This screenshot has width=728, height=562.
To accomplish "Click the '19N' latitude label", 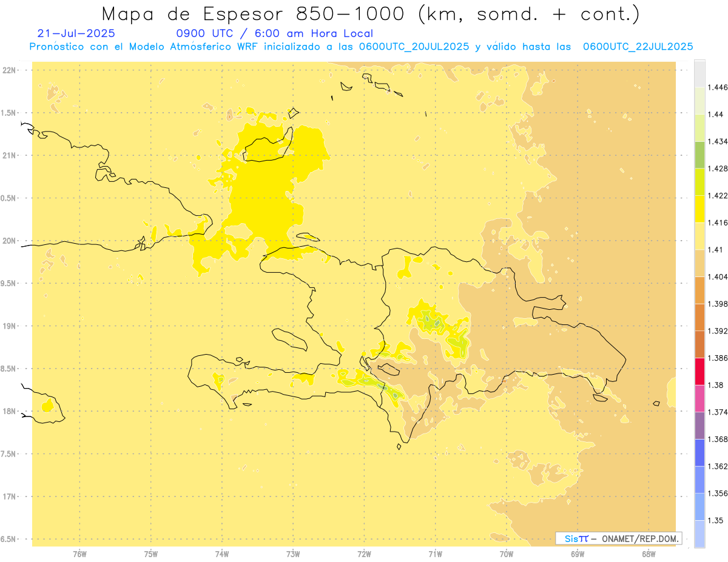I will (x=10, y=326).
